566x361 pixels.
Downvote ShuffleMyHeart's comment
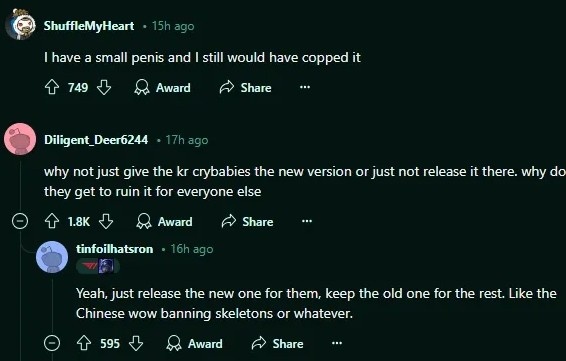(x=104, y=87)
